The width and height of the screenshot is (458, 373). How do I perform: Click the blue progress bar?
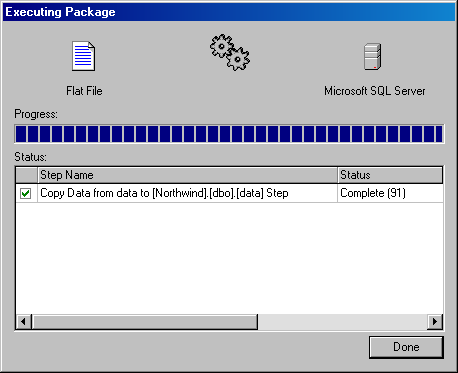pyautogui.click(x=229, y=134)
